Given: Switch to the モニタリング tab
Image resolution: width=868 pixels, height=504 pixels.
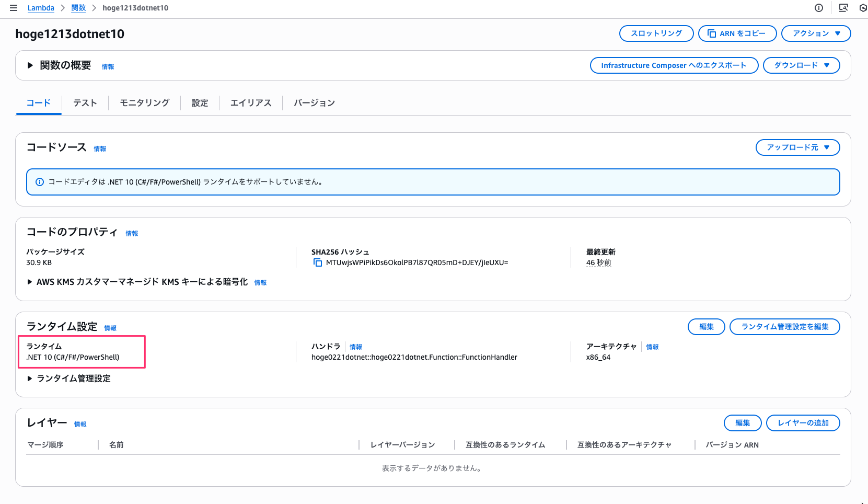Looking at the screenshot, I should (x=144, y=102).
